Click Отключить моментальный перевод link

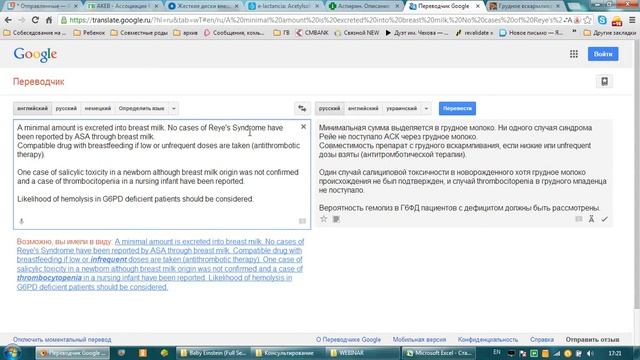click(x=62, y=340)
